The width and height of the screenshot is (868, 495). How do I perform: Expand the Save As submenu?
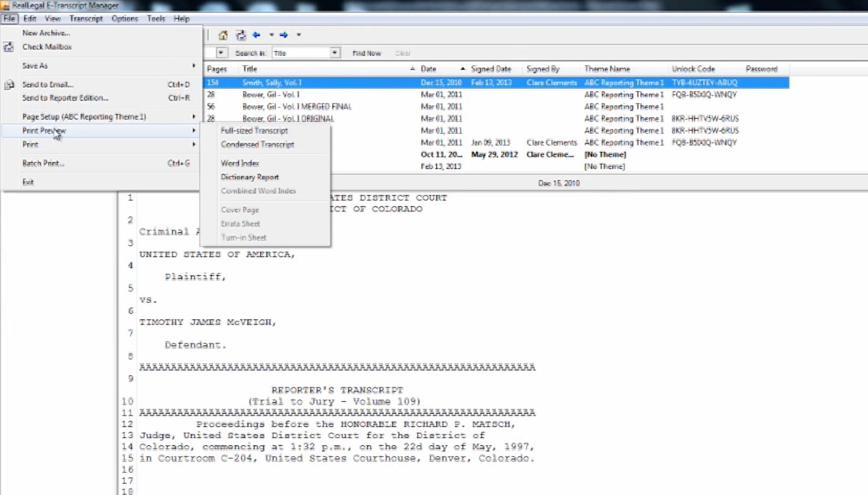pyautogui.click(x=35, y=66)
